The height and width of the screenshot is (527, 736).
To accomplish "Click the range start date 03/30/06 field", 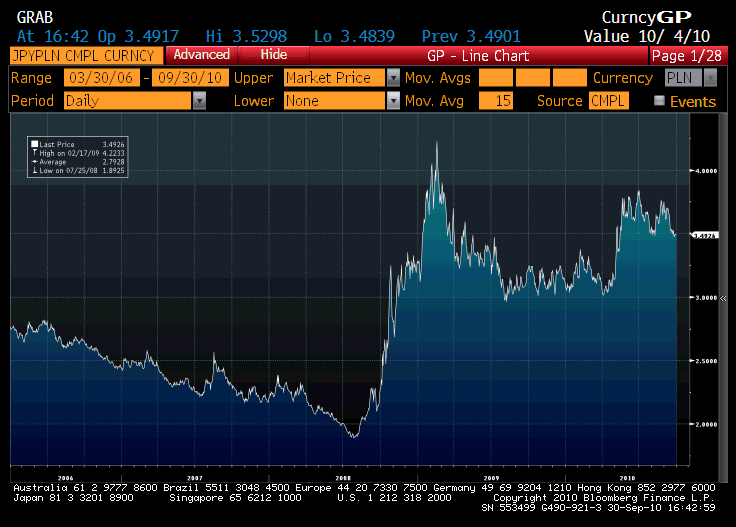I will pyautogui.click(x=101, y=78).
